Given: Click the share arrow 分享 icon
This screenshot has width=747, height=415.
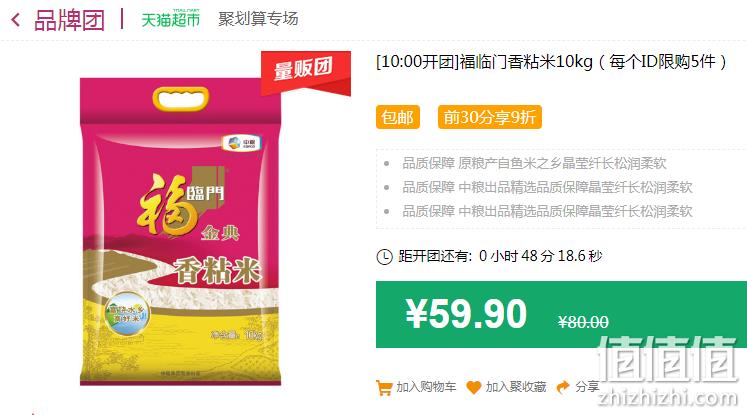Looking at the screenshot, I should point(563,387).
